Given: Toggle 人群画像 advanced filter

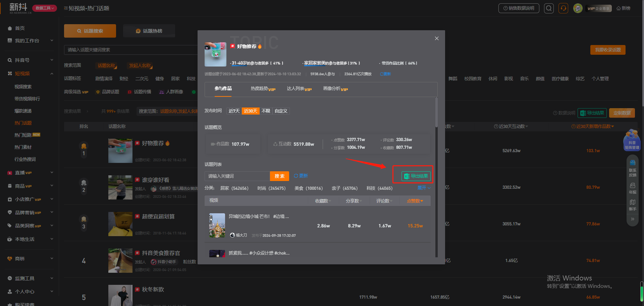Looking at the screenshot, I should (x=171, y=92).
